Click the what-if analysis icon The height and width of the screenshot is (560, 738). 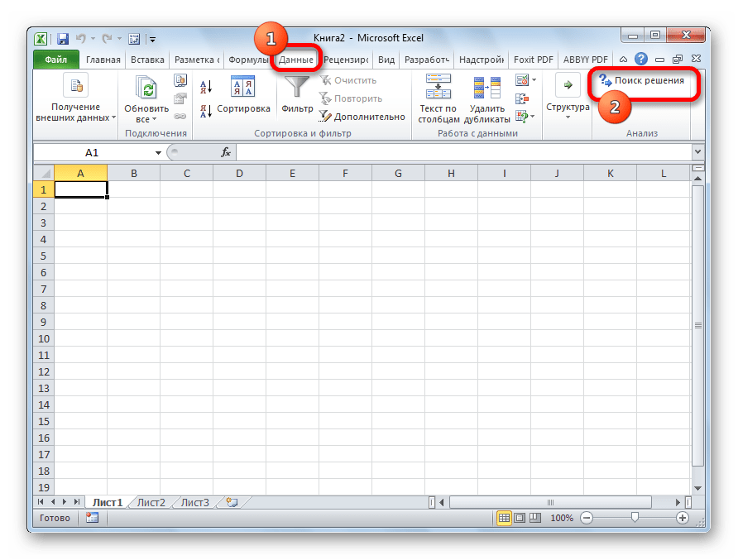(x=521, y=117)
